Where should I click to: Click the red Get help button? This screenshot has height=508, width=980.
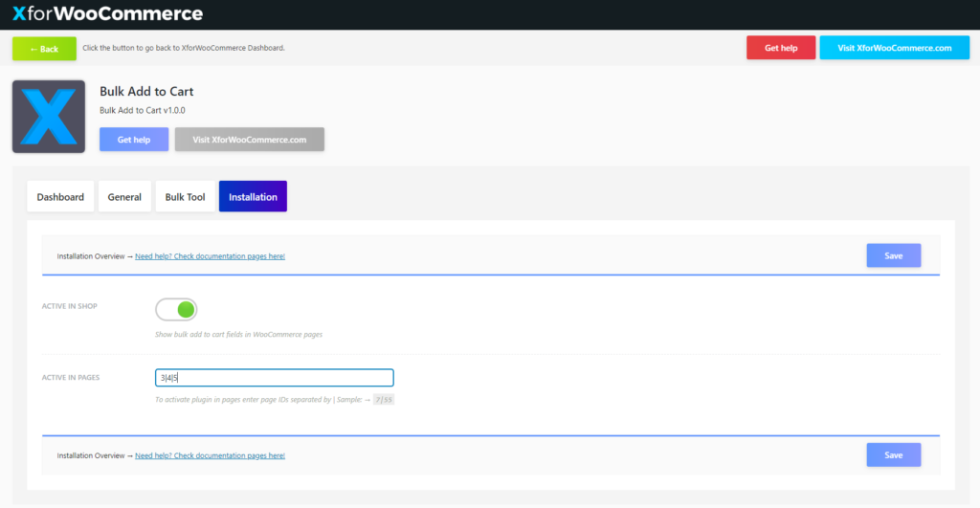(x=781, y=48)
